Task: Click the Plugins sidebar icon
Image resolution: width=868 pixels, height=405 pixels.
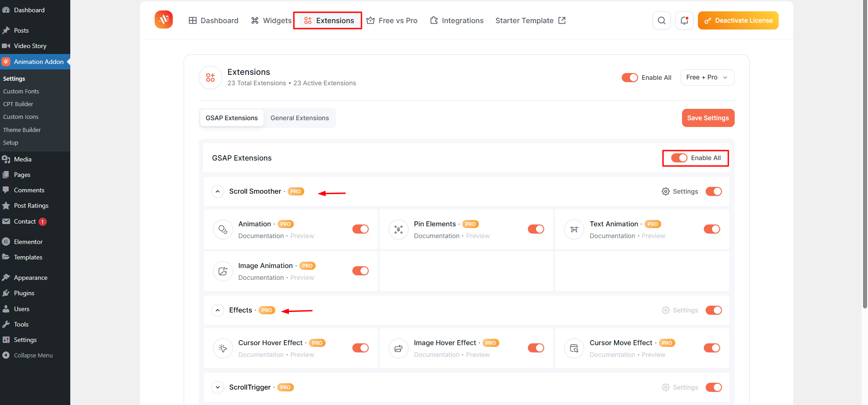Action: 6,293
